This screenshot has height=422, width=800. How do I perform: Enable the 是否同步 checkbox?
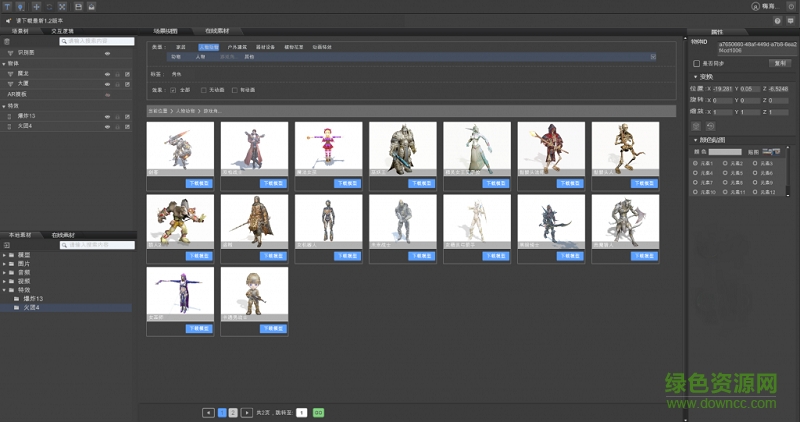(x=696, y=62)
